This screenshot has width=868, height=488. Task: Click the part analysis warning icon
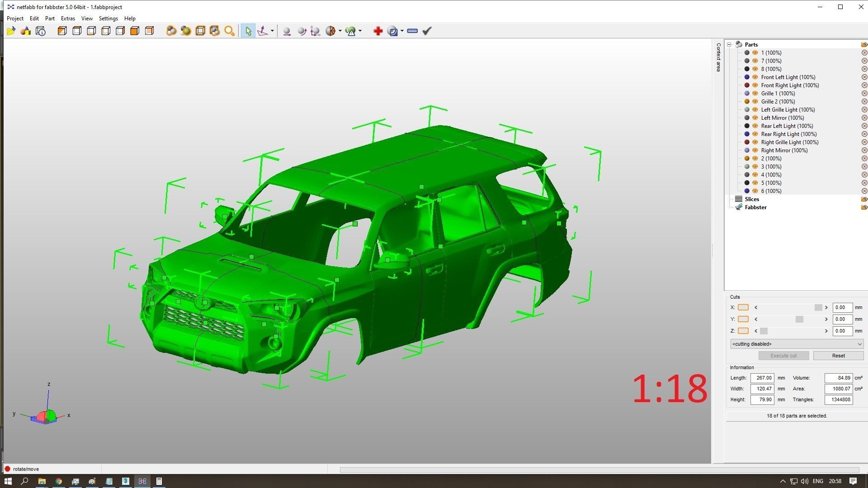coord(350,31)
